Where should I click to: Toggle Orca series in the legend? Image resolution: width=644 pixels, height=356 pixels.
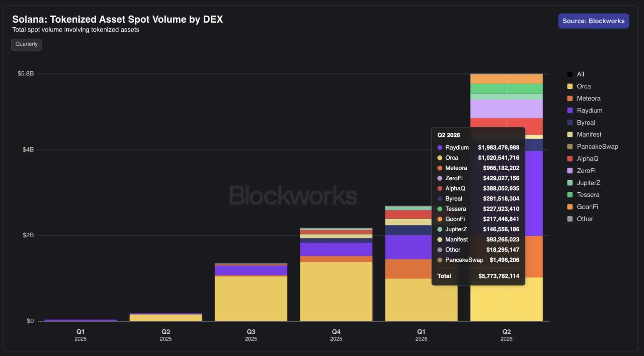click(579, 86)
